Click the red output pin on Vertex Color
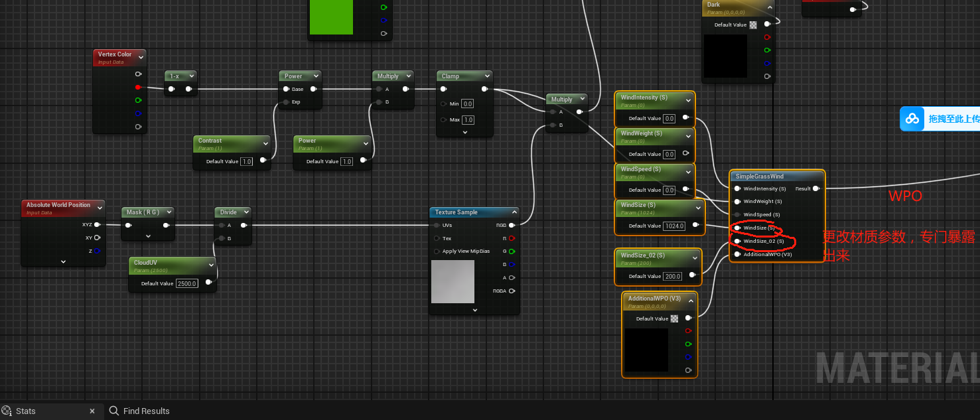This screenshot has width=980, height=420. (138, 88)
